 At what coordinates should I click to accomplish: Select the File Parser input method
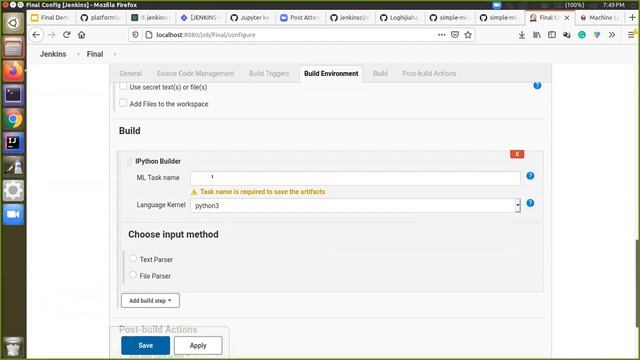(133, 275)
